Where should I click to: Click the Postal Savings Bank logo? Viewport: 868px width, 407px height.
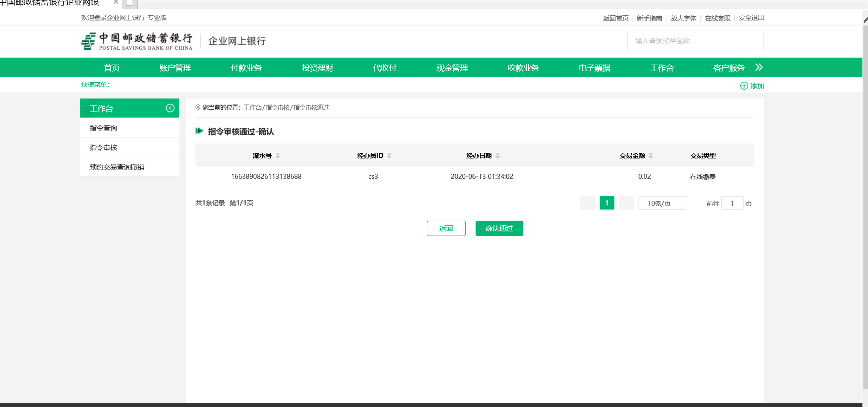[137, 41]
